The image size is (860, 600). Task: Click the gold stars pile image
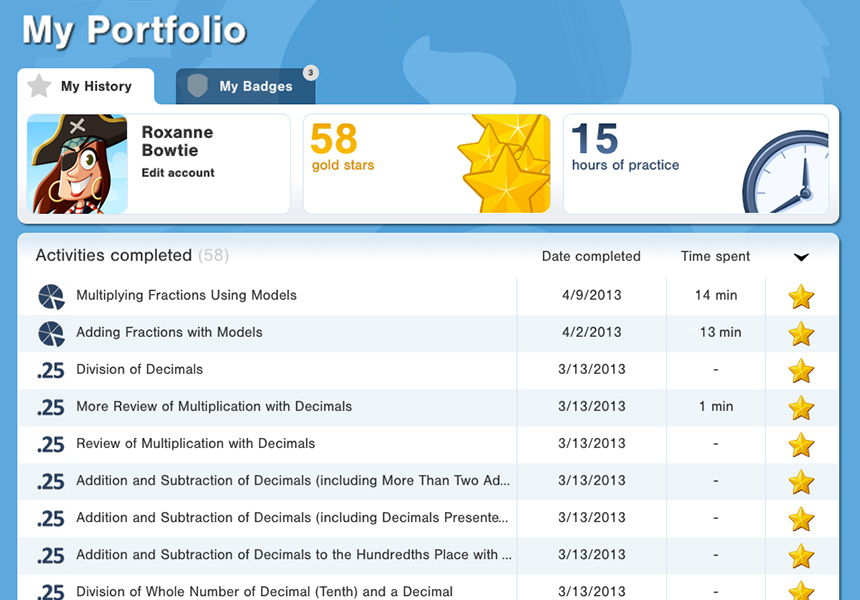tap(504, 163)
